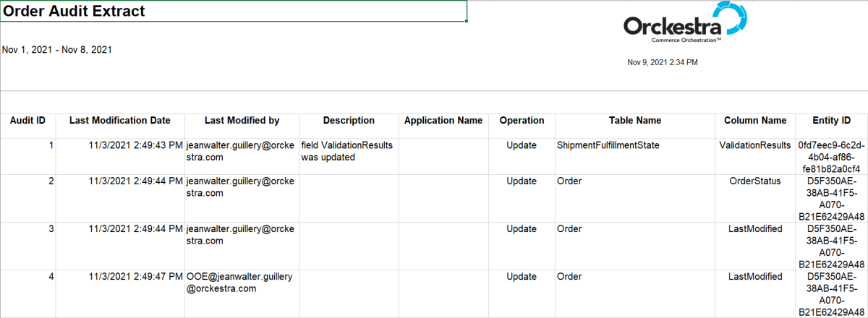The image size is (868, 318).
Task: Click the Application Name header cell
Action: click(x=443, y=121)
